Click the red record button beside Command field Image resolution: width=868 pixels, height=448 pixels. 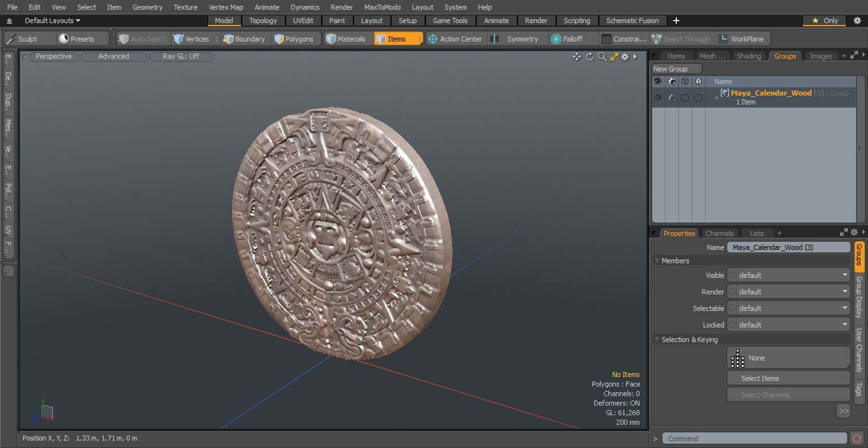pos(856,439)
